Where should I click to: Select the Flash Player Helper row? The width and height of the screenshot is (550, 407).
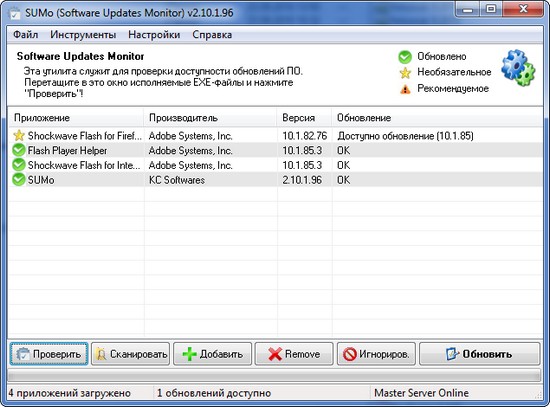(275, 150)
